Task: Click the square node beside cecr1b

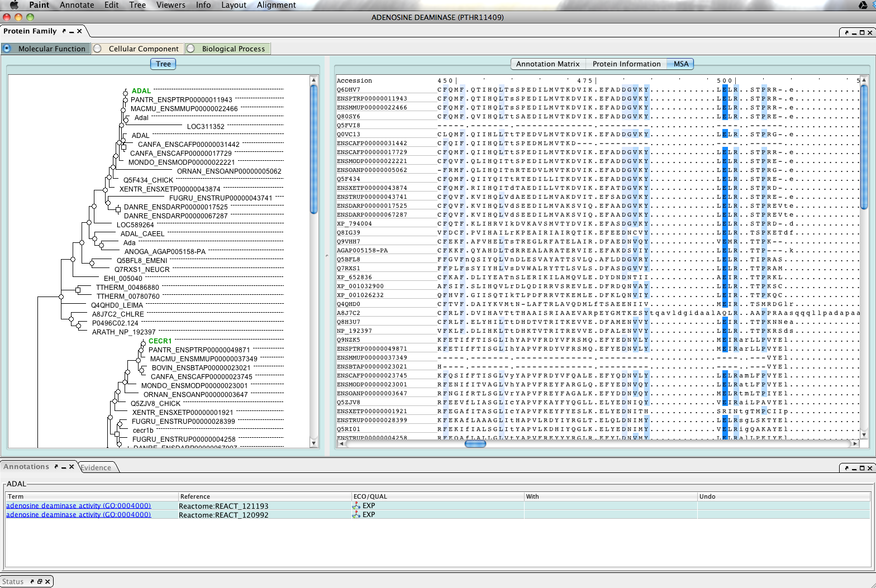Action: pyautogui.click(x=118, y=433)
